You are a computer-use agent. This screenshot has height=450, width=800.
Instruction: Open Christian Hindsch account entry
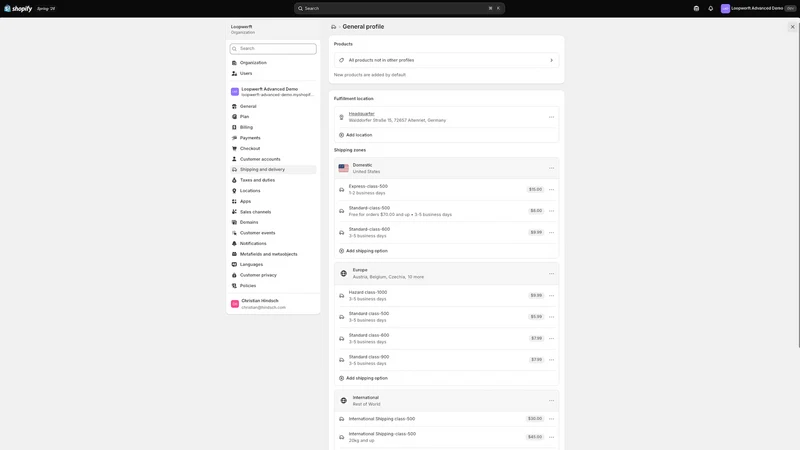click(273, 304)
